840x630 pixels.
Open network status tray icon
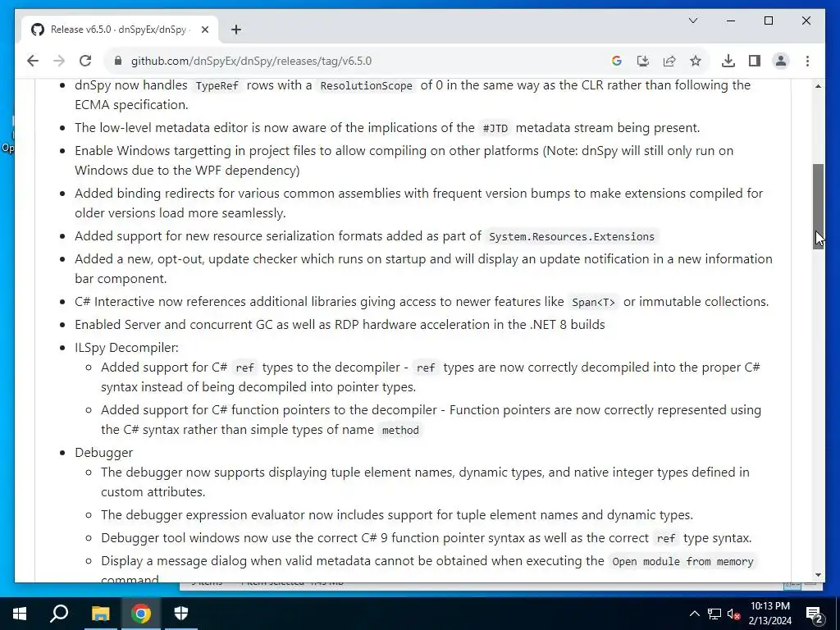pyautogui.click(x=714, y=614)
